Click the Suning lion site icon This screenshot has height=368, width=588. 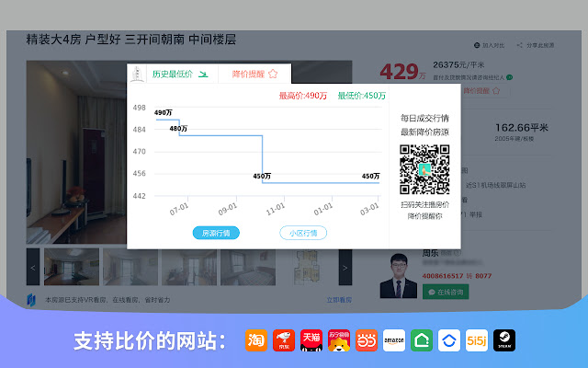[x=339, y=340]
